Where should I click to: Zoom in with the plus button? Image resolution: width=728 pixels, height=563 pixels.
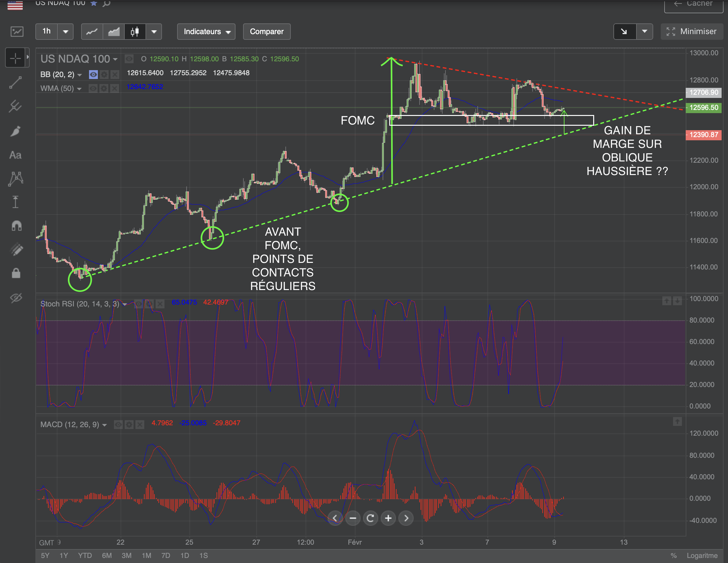click(388, 518)
